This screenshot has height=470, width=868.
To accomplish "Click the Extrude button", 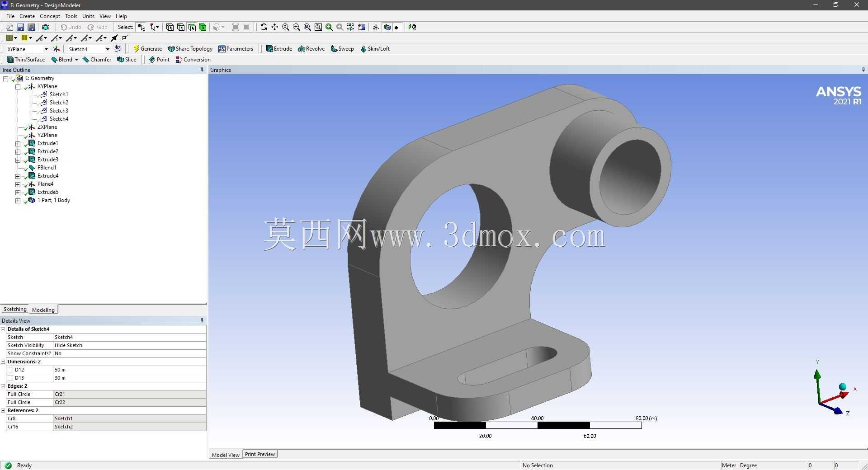I will click(x=279, y=49).
